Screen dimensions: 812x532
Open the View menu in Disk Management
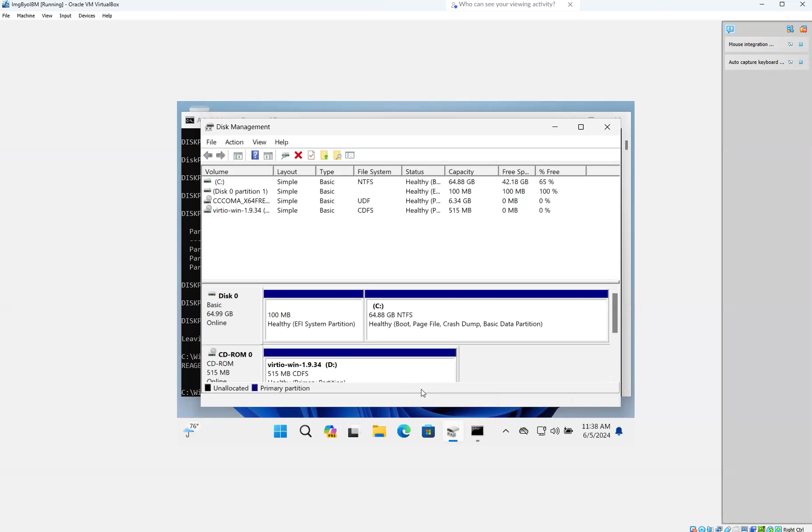pos(259,142)
